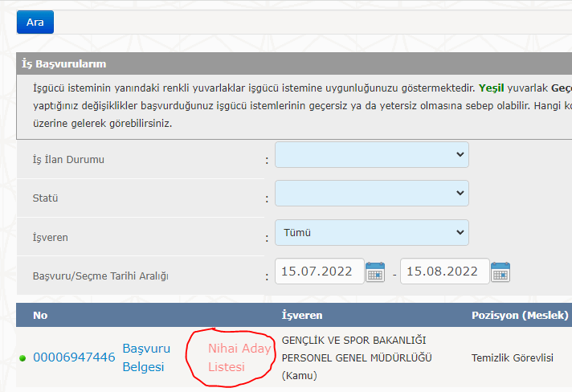
Task: Click the start date field 15.07.2022
Action: 317,272
